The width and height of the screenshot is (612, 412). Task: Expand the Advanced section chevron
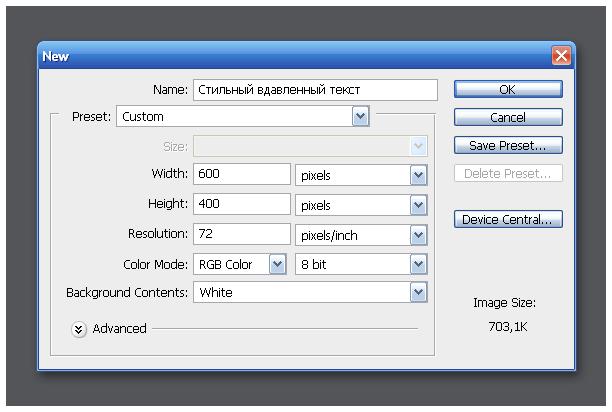[x=79, y=329]
